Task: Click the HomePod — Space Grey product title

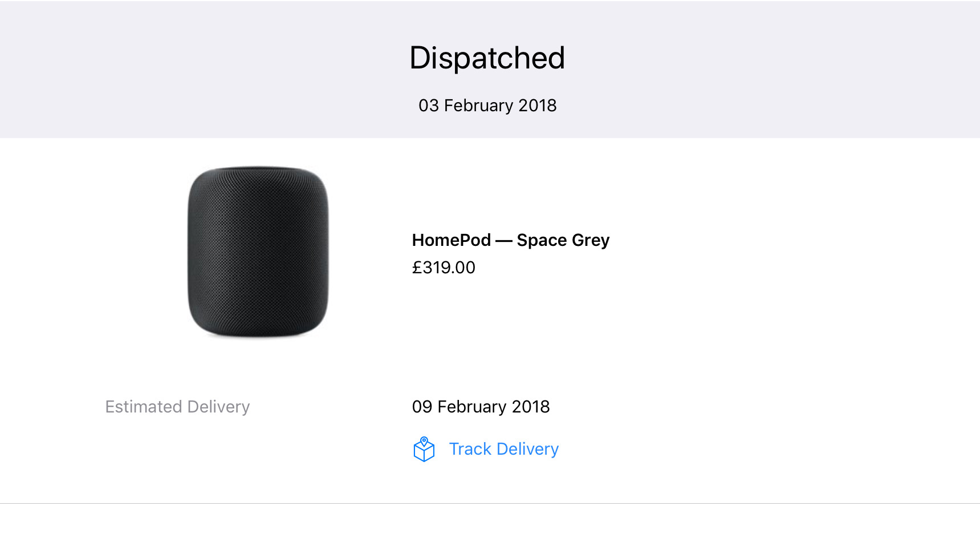Action: (511, 240)
